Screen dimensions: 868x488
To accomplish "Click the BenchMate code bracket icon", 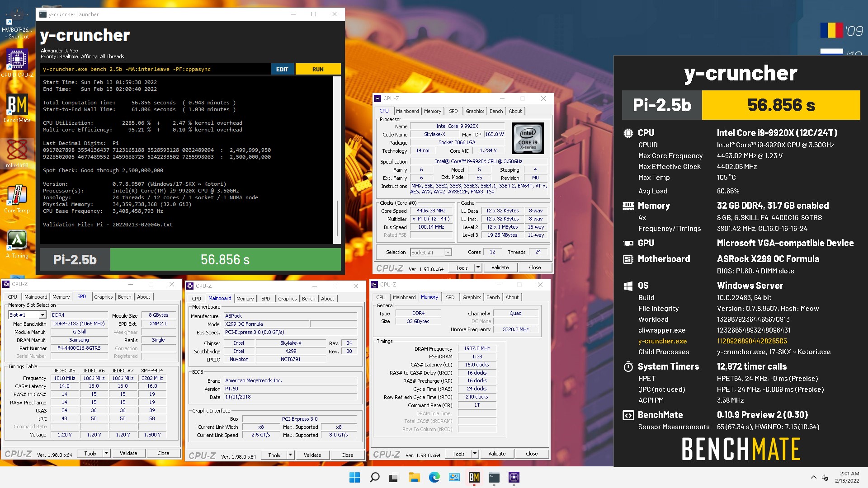I will (628, 415).
